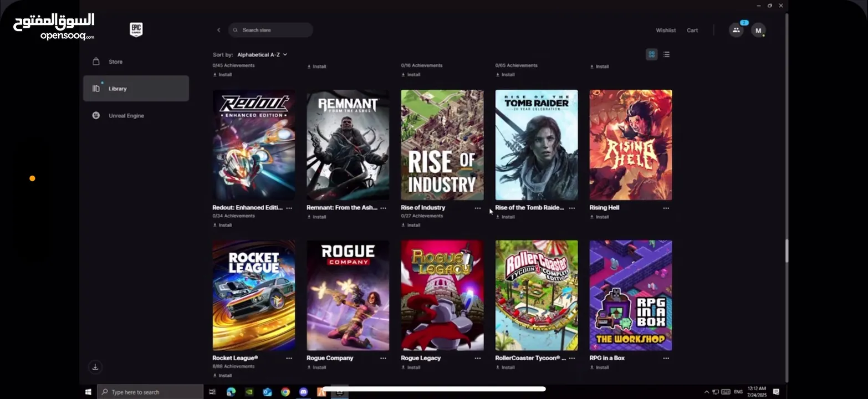Click the Rocket League title text

click(x=235, y=358)
